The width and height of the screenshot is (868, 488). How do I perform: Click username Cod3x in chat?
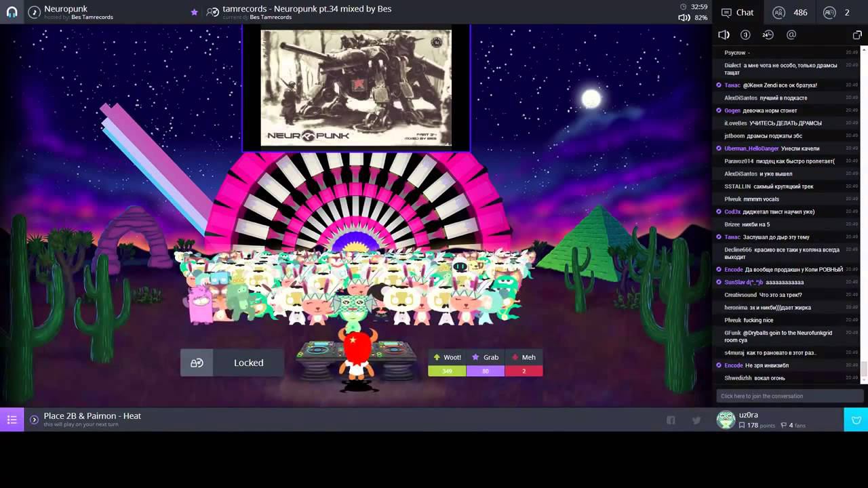coord(732,212)
